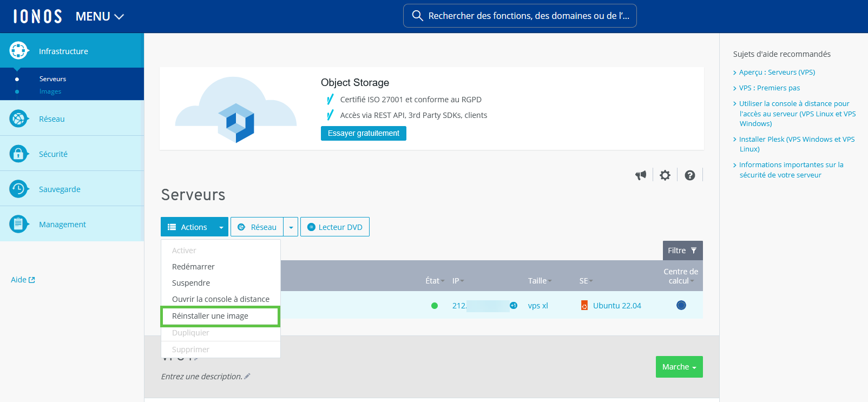Open the Réseau button dropdown arrow
The image size is (868, 402).
click(291, 227)
